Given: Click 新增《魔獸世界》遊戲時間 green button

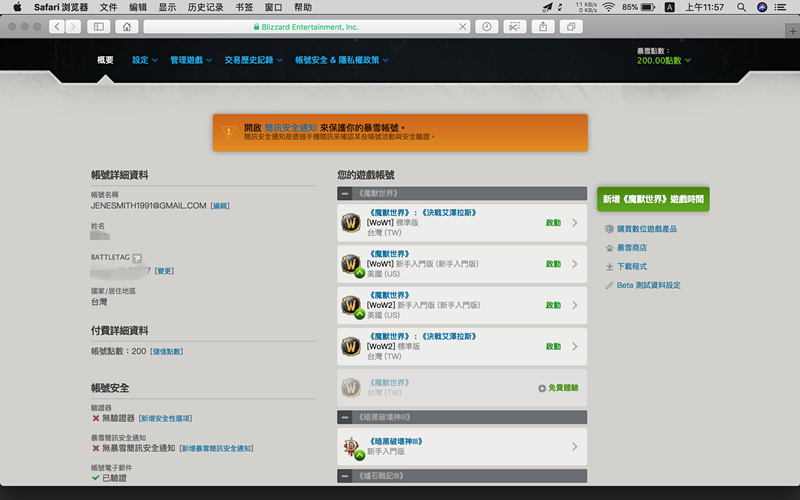Looking at the screenshot, I should click(x=653, y=199).
